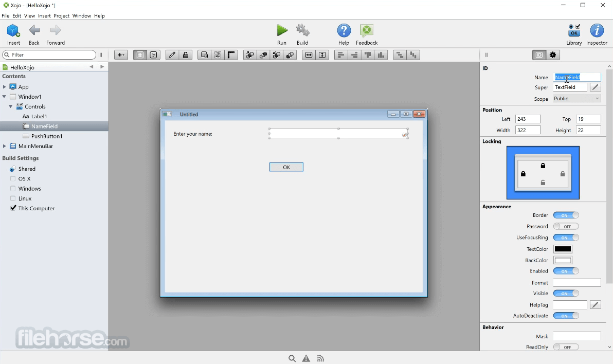This screenshot has width=613, height=364.
Task: Uncheck This Computer build target
Action: 13,208
